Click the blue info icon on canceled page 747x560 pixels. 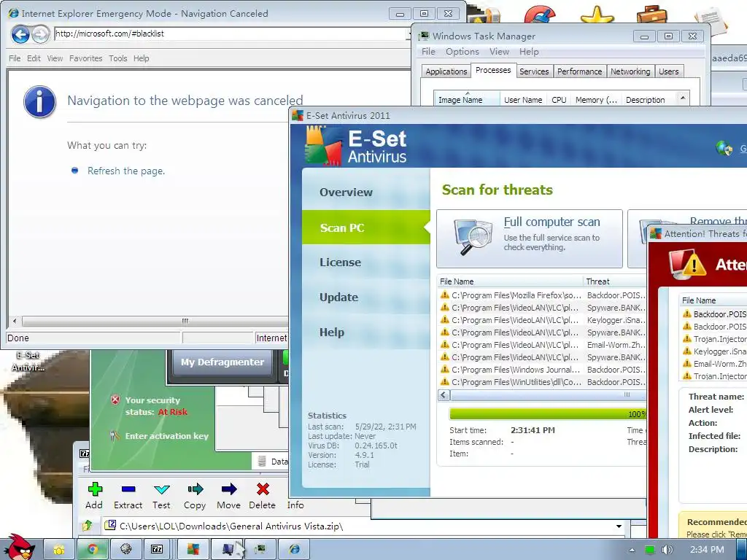click(40, 101)
